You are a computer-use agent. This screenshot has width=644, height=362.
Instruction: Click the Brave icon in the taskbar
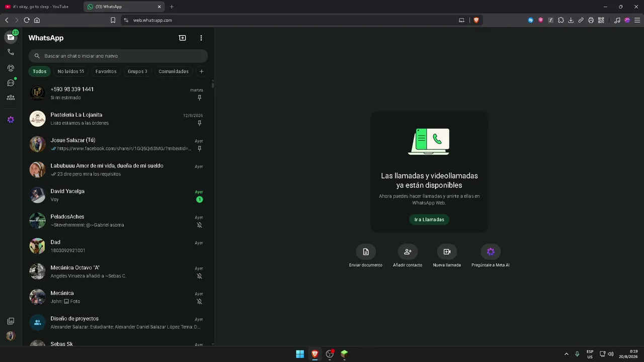[x=315, y=354]
